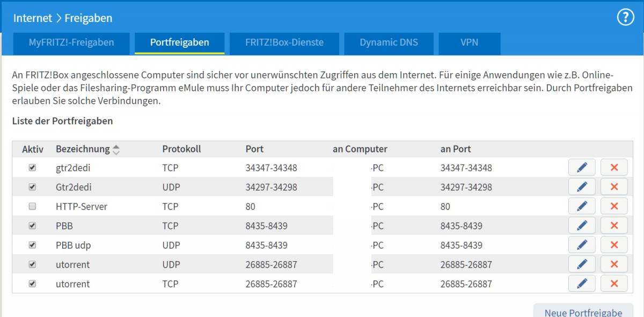Image resolution: width=644 pixels, height=317 pixels.
Task: Disable the PBB TCP forwarding checkbox
Action: (32, 226)
